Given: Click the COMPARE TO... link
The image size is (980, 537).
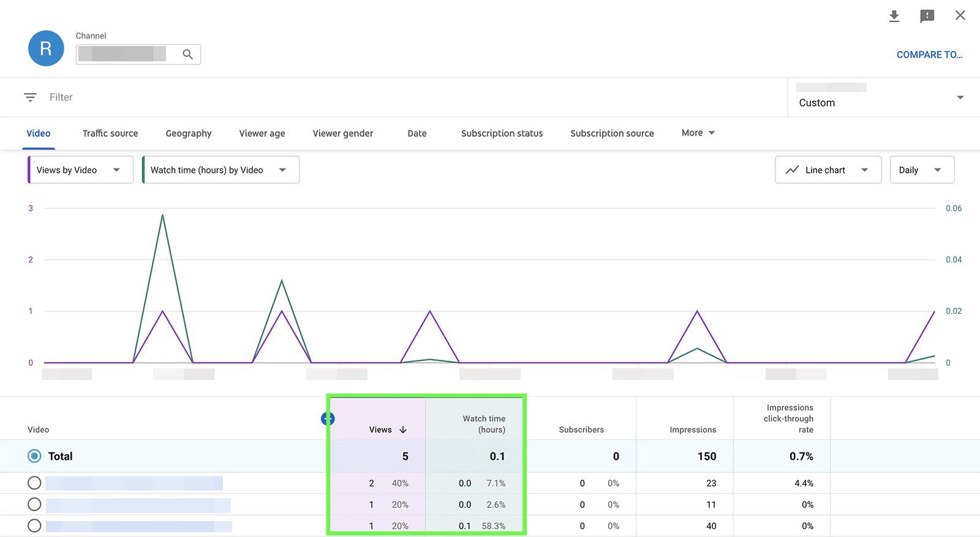Looking at the screenshot, I should pos(929,55).
